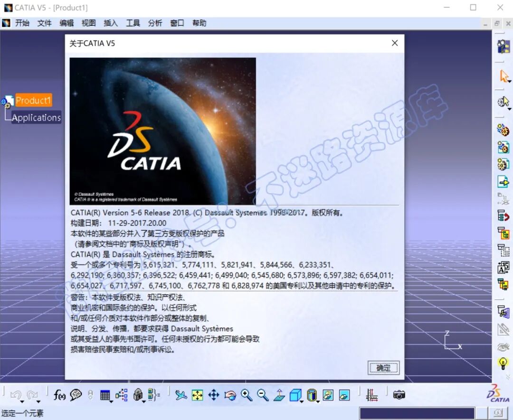The image size is (513, 420).
Task: Click the shading render style cylinder icon
Action: click(x=312, y=395)
